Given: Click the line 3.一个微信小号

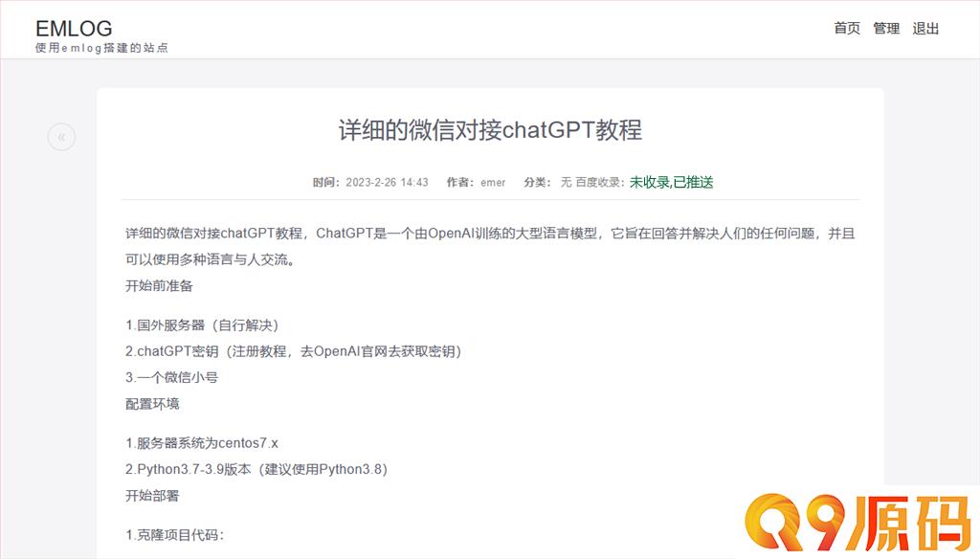Looking at the screenshot, I should coord(171,378).
